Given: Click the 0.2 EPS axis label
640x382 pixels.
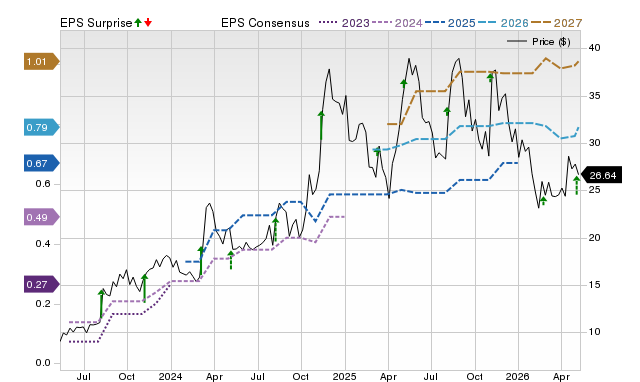Looking at the screenshot, I should pyautogui.click(x=43, y=304).
